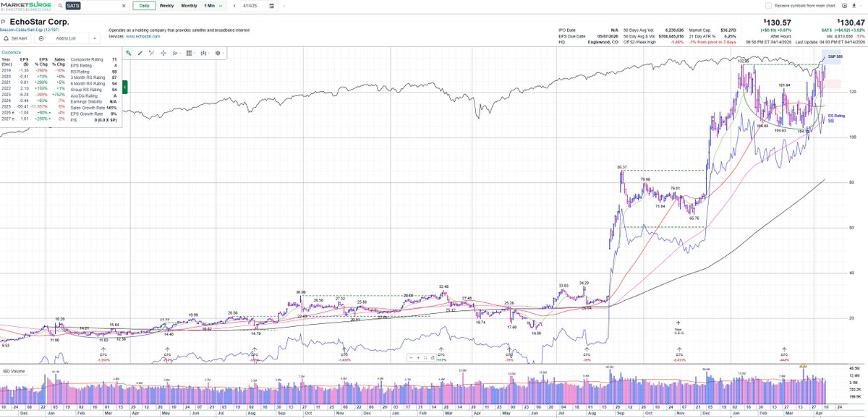Click the fit-to-screen chart control
This screenshot has height=418, width=868.
pyautogui.click(x=425, y=358)
